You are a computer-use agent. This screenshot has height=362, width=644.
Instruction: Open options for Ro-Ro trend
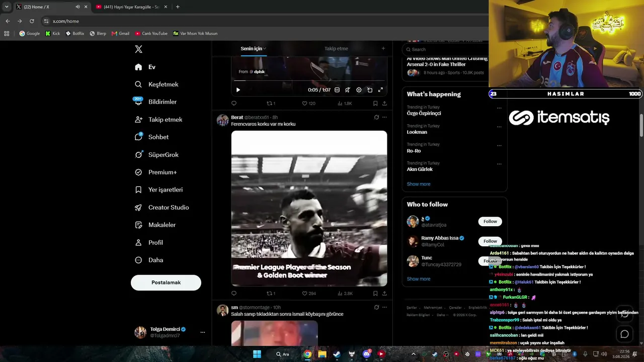pos(499,145)
